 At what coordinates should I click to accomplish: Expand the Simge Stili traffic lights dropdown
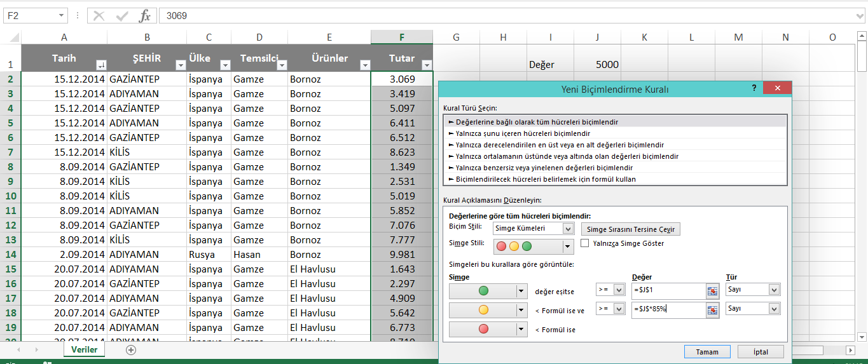(568, 246)
